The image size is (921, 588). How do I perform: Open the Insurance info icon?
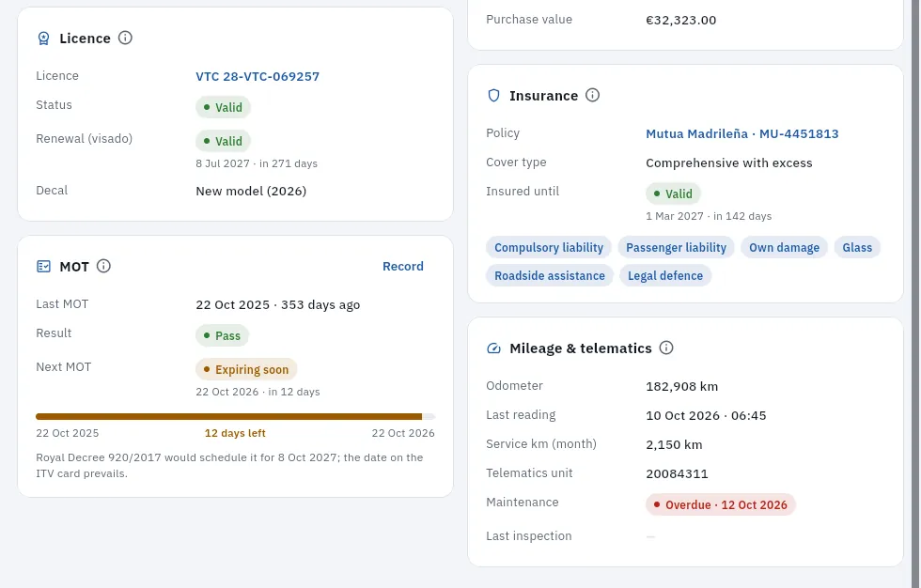point(593,95)
